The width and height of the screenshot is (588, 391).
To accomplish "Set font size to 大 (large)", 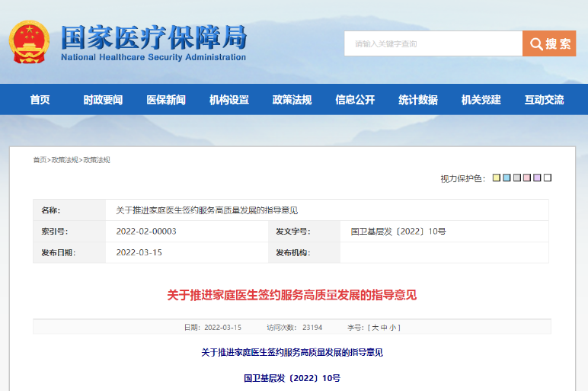I will point(374,328).
